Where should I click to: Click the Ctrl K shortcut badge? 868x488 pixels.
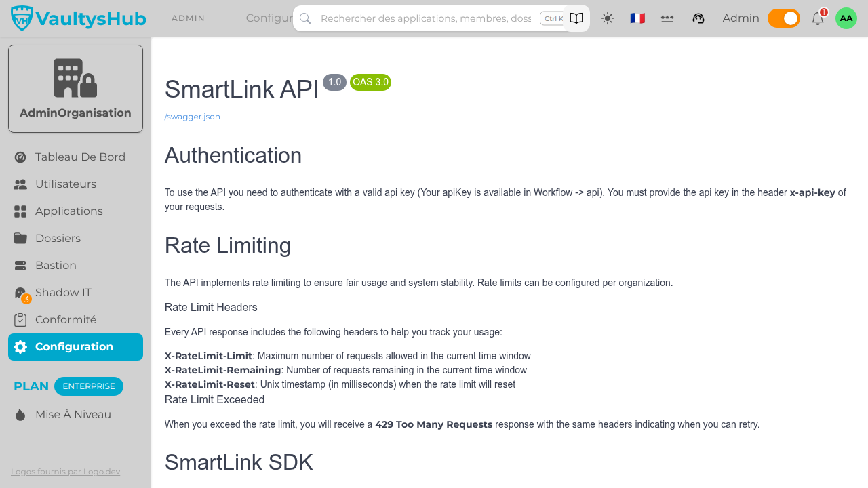point(552,18)
